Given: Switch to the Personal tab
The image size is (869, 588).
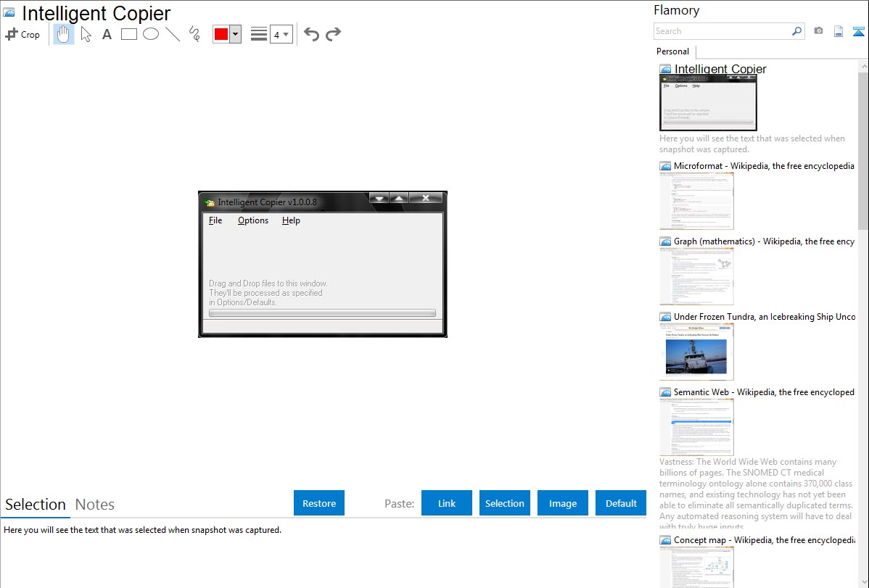Looking at the screenshot, I should (673, 51).
